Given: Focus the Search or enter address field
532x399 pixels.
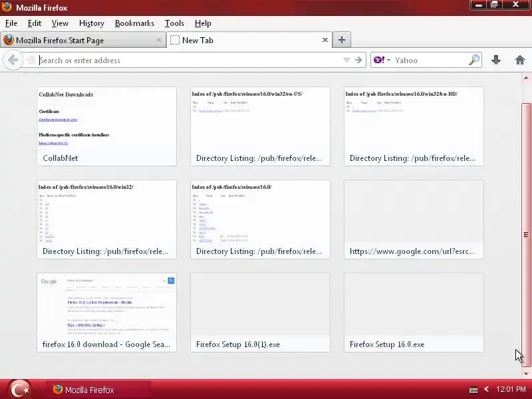Looking at the screenshot, I should [190, 60].
